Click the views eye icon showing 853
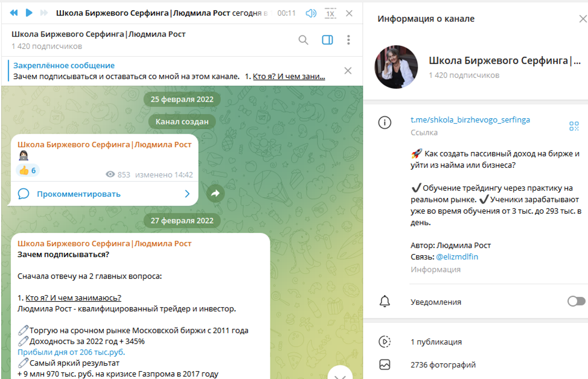 point(110,174)
